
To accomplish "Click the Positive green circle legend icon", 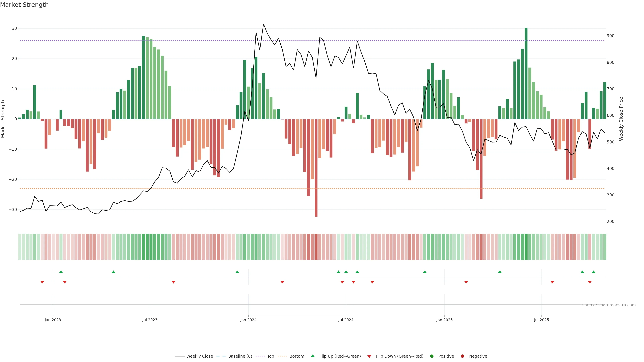I will click(432, 356).
